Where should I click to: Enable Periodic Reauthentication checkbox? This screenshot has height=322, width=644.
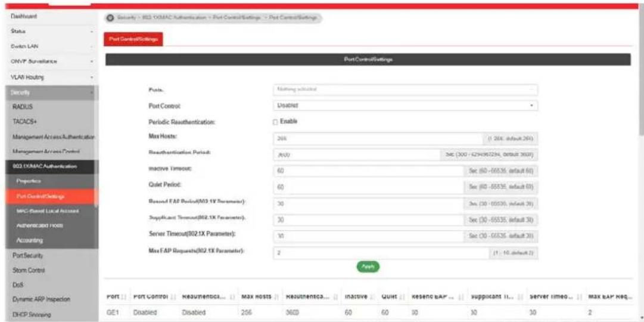click(275, 122)
